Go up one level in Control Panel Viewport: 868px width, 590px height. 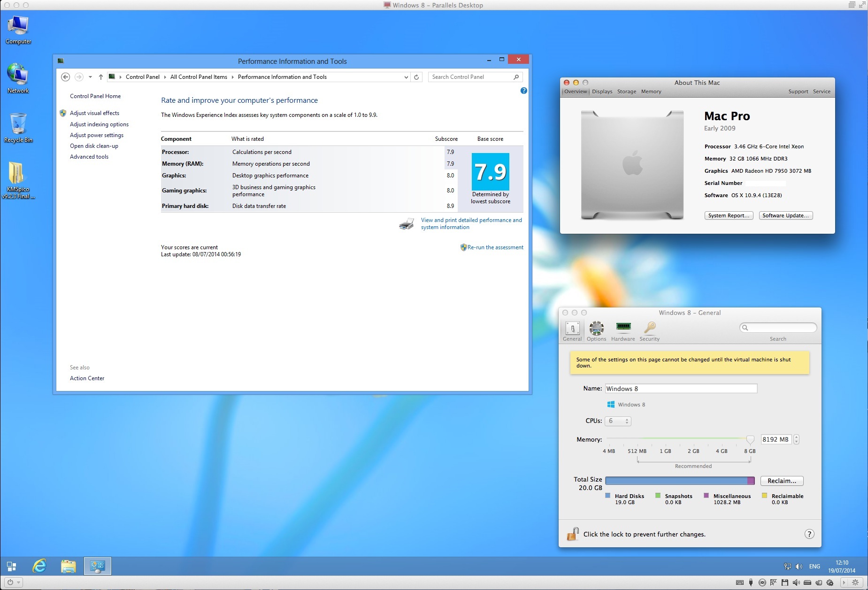pyautogui.click(x=101, y=77)
